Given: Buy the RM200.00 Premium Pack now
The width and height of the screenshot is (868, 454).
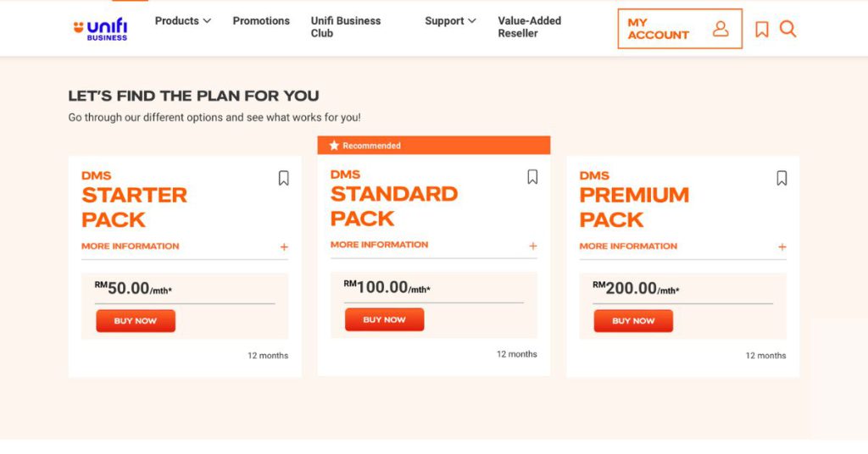Looking at the screenshot, I should (634, 321).
